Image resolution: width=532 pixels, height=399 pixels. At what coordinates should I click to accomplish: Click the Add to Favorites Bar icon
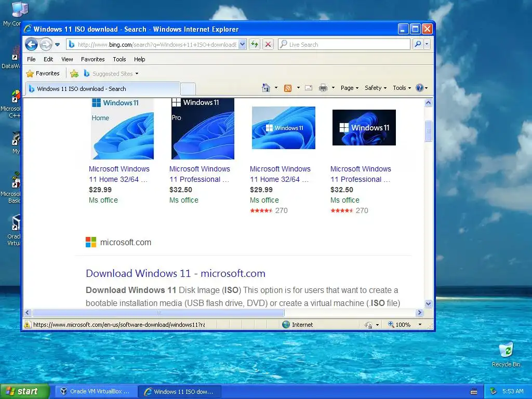click(74, 73)
